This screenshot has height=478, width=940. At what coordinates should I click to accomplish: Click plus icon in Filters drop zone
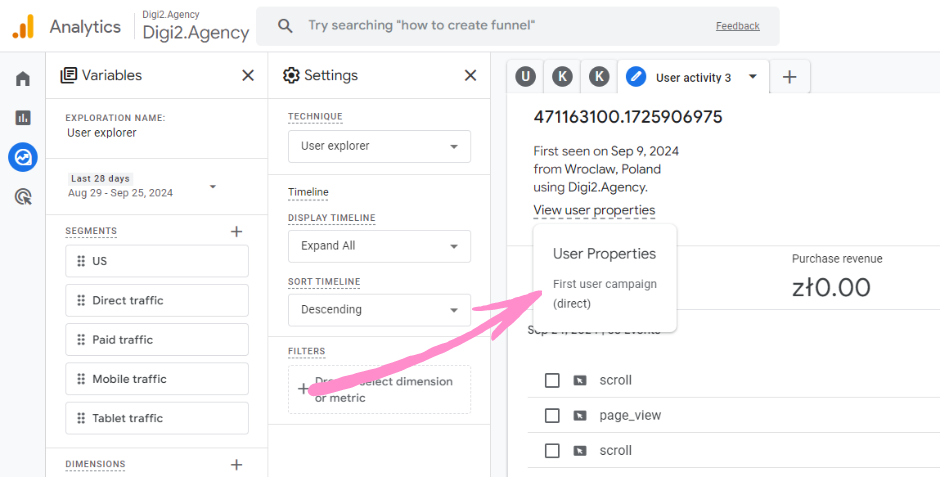click(x=303, y=389)
